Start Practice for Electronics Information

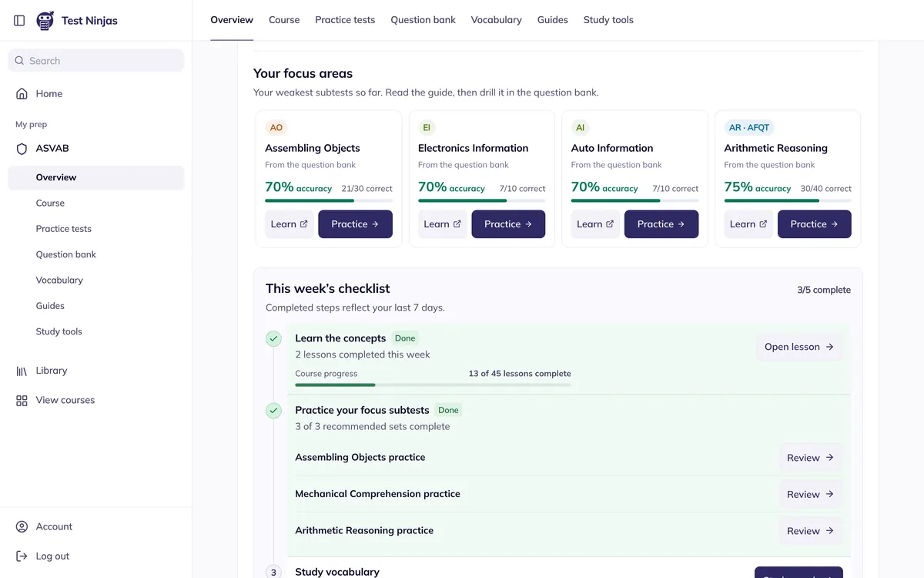click(x=508, y=224)
